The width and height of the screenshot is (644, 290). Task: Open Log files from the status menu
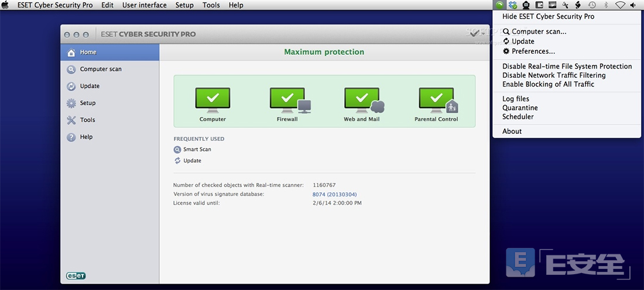coord(567,99)
